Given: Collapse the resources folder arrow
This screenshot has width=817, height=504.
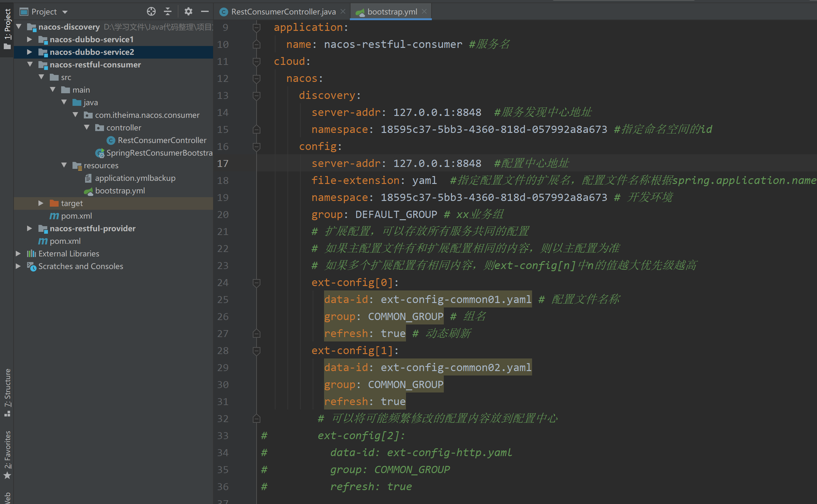Looking at the screenshot, I should pyautogui.click(x=64, y=165).
